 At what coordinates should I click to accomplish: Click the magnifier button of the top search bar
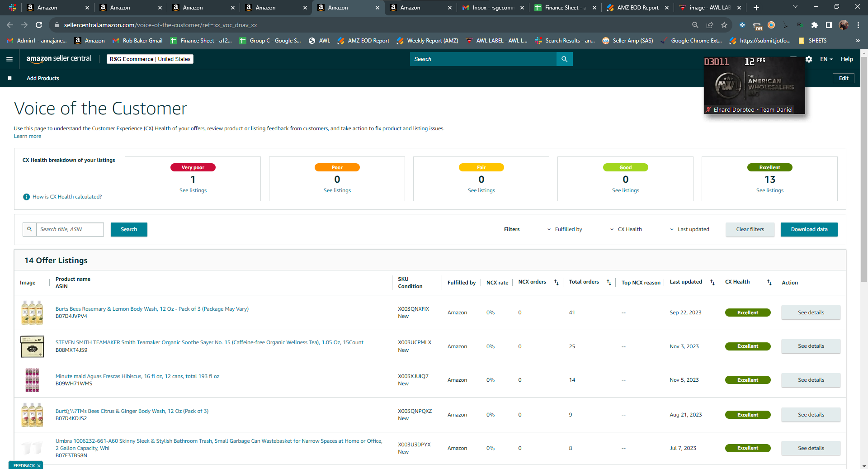(x=564, y=59)
